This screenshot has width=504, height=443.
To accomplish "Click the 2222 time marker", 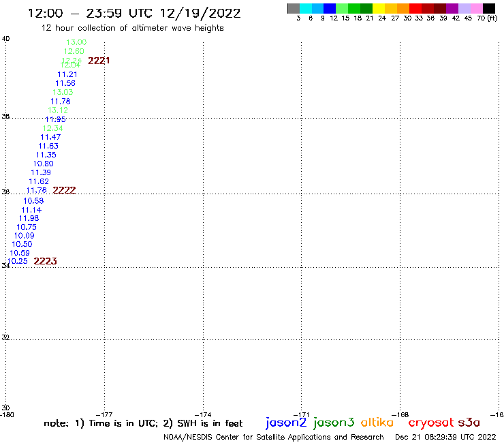I will pos(64,190).
